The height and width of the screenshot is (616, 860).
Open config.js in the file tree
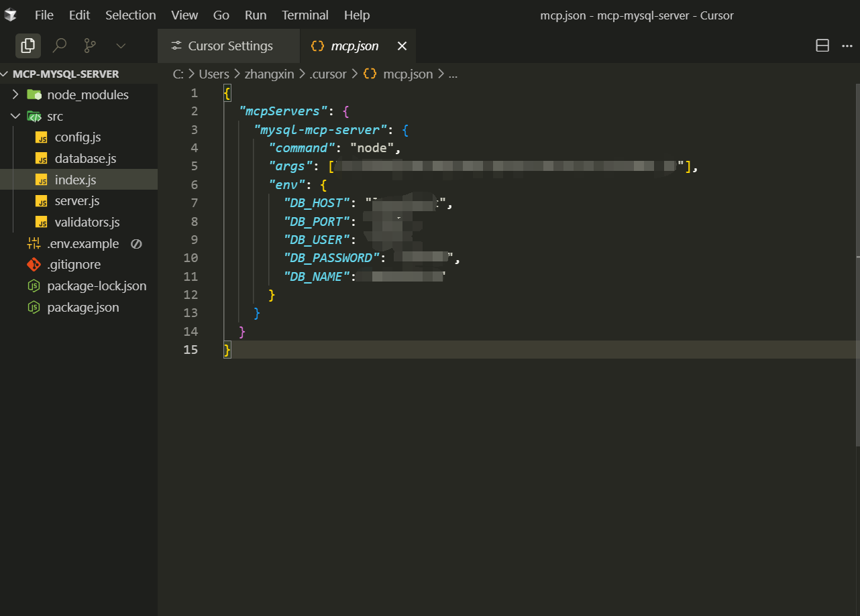(x=77, y=137)
